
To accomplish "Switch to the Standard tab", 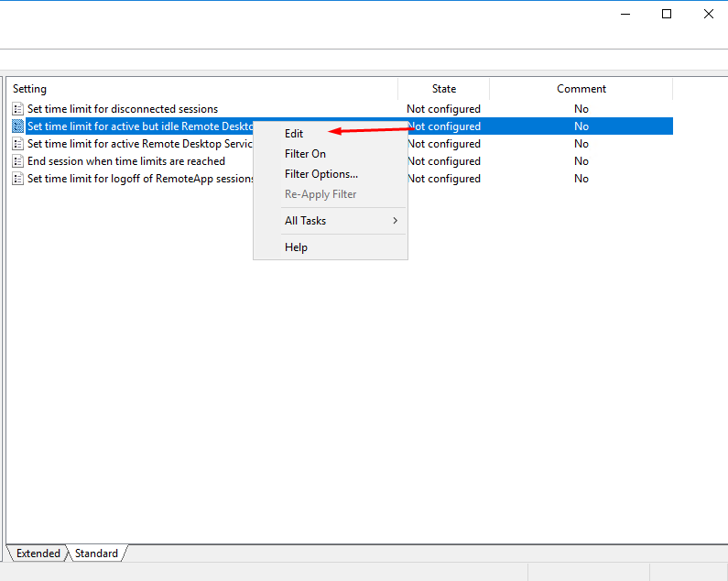I will click(96, 554).
